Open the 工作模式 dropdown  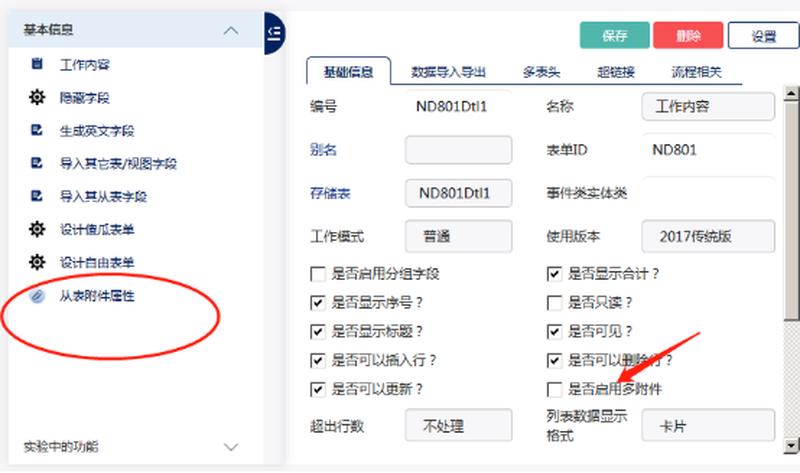[458, 236]
